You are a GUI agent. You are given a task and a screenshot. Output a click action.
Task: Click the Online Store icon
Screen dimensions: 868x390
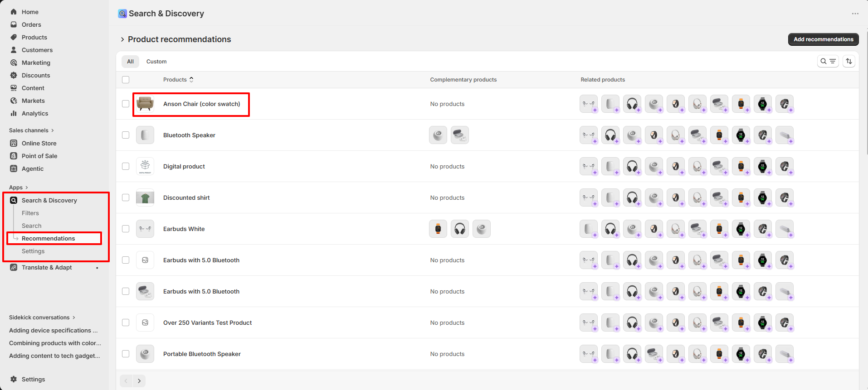[14, 143]
